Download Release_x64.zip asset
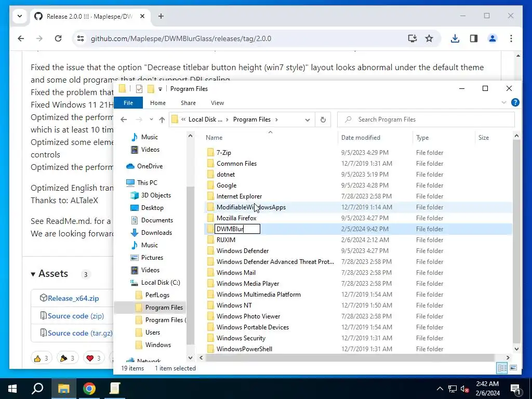The image size is (532, 399). click(x=73, y=298)
